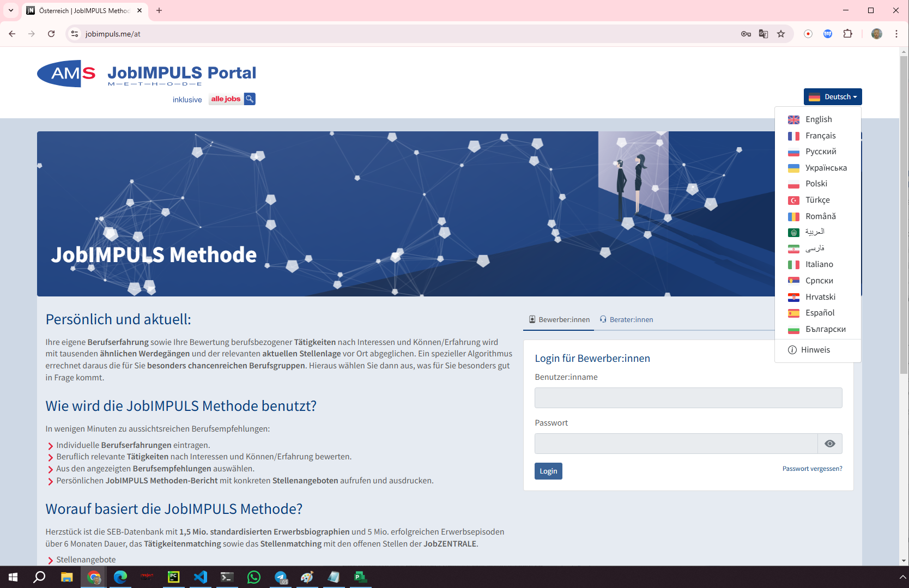Select English from the language menu
The width and height of the screenshot is (909, 588).
pyautogui.click(x=817, y=119)
